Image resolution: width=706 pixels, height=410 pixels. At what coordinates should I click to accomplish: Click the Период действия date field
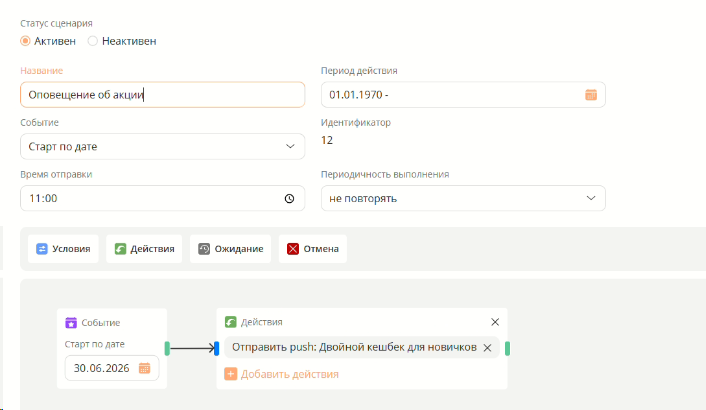[x=463, y=95]
